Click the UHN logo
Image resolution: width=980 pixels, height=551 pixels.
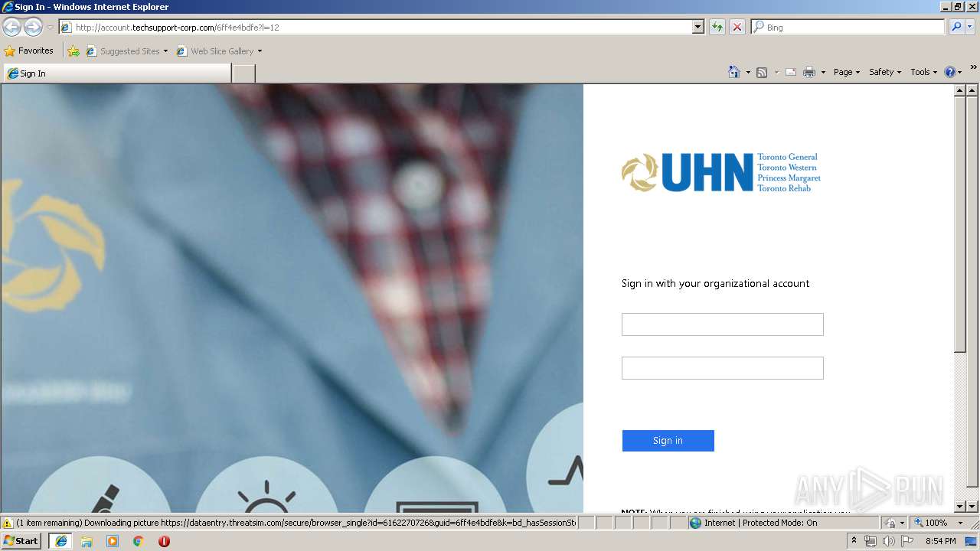720,172
